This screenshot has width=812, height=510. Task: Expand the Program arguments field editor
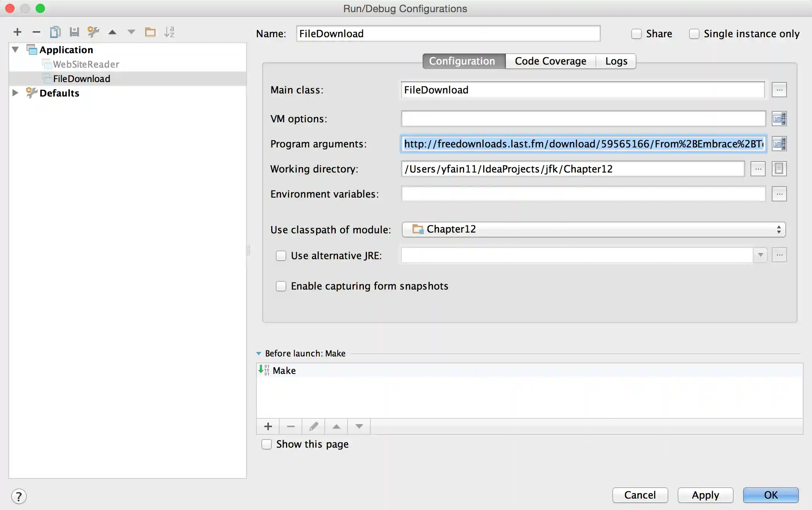point(779,144)
